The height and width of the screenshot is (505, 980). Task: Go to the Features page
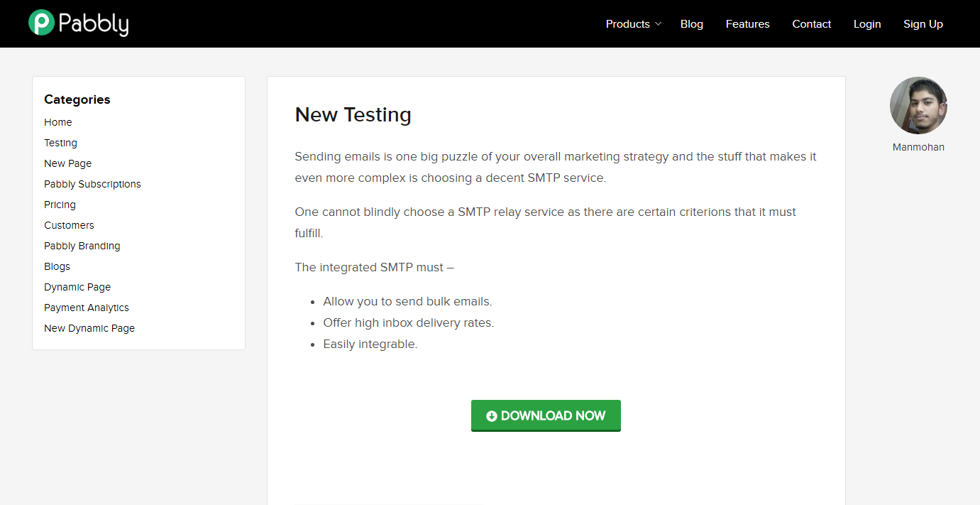pyautogui.click(x=747, y=24)
